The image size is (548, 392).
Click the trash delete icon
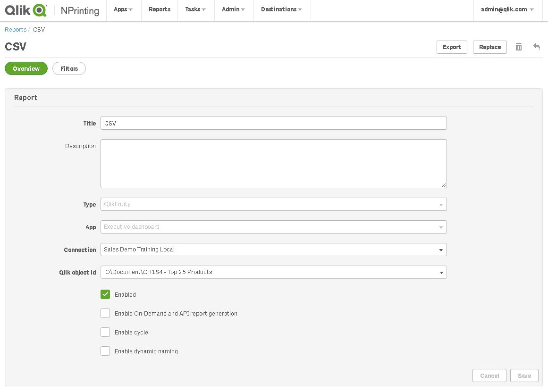click(519, 47)
